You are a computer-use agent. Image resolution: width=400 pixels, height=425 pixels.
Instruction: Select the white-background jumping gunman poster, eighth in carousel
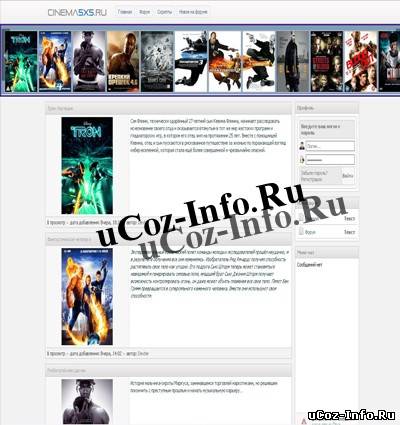(259, 61)
